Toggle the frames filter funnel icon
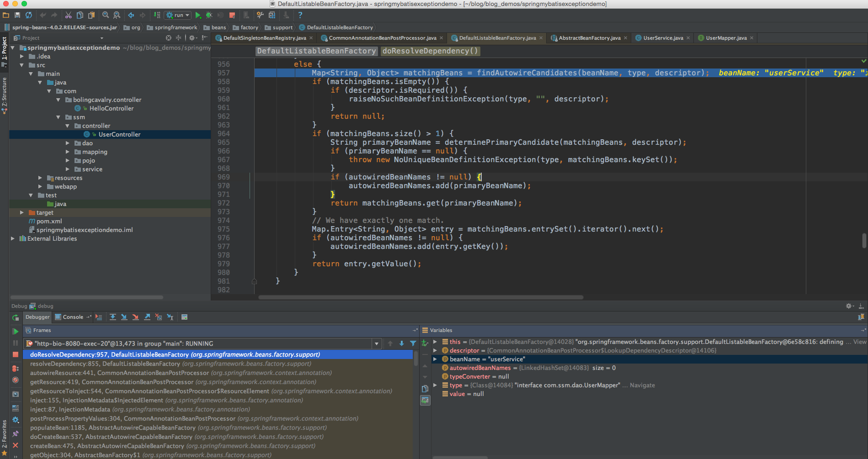 tap(413, 343)
